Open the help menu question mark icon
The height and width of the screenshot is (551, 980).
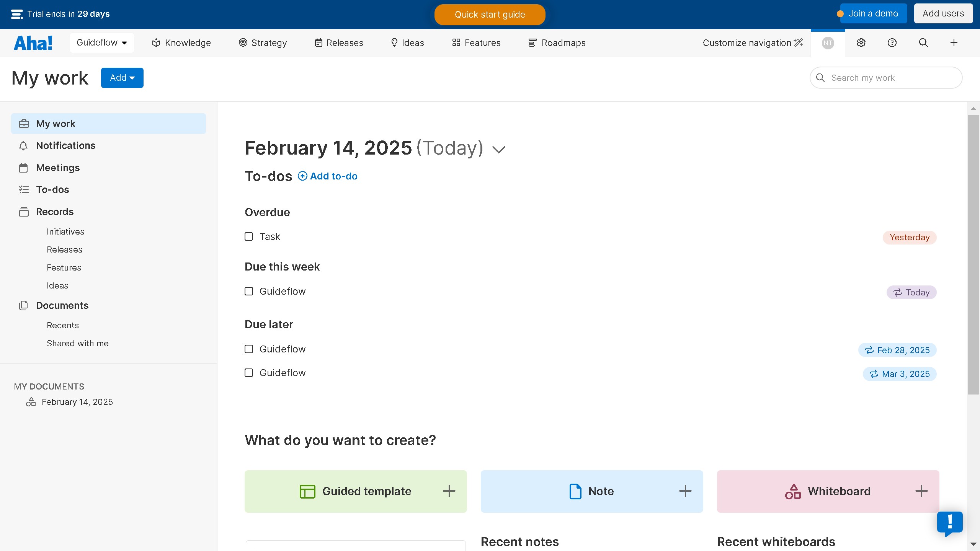click(892, 42)
